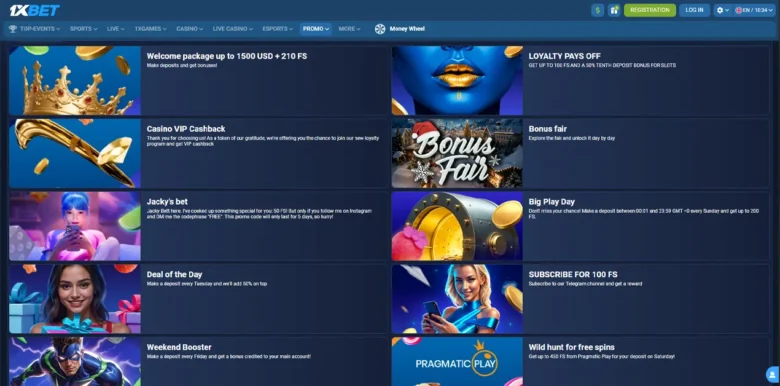This screenshot has width=780, height=386.
Task: Click the 1XBET logo
Action: click(34, 10)
